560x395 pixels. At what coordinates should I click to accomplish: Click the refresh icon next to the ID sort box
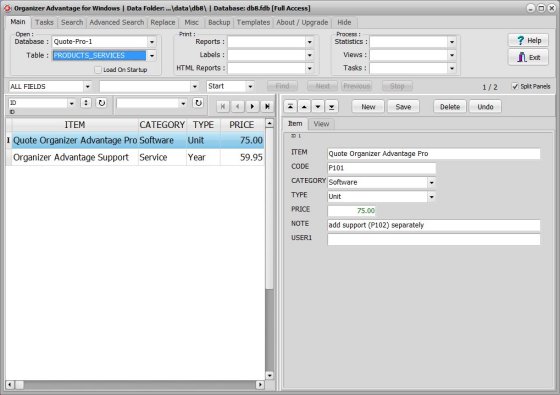102,103
